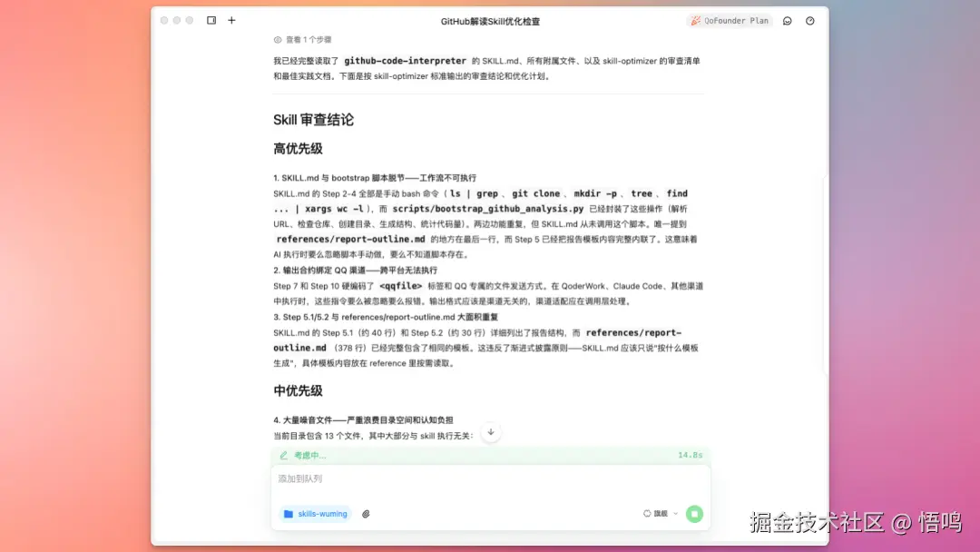Stop generation with the green stop button

(694, 514)
